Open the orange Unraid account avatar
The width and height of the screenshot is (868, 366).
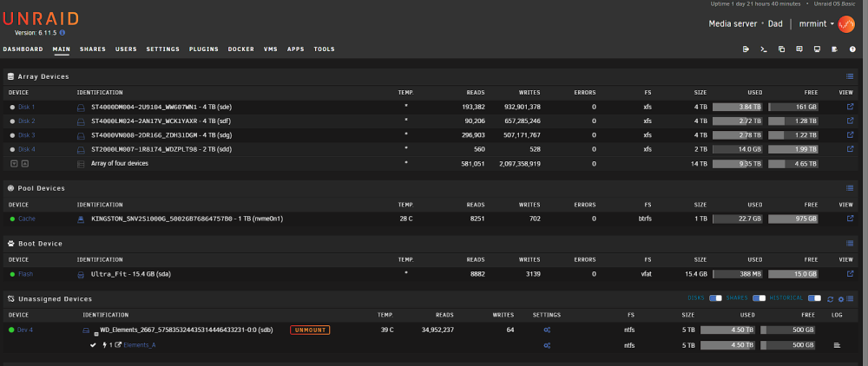click(x=846, y=23)
